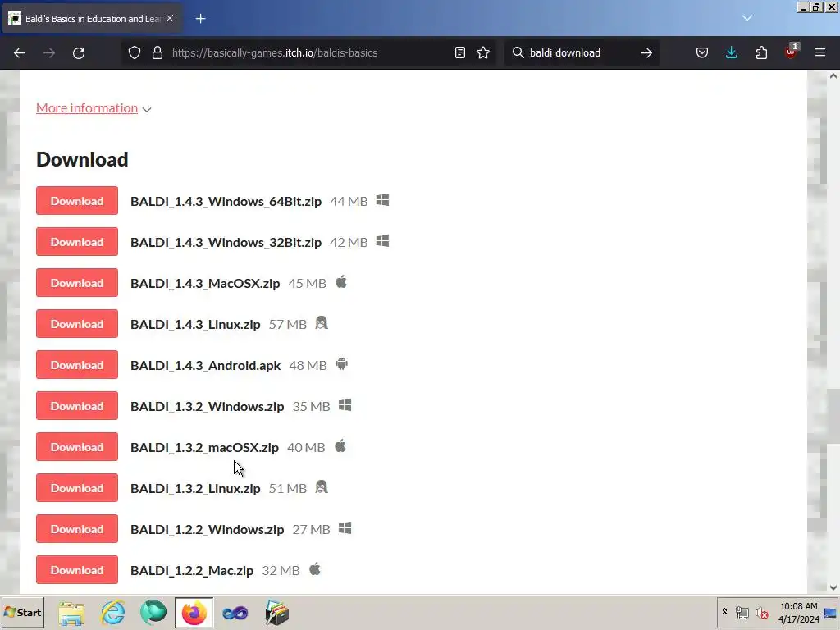Switch to Firefox in the taskbar
This screenshot has height=630, width=840.
pos(194,613)
